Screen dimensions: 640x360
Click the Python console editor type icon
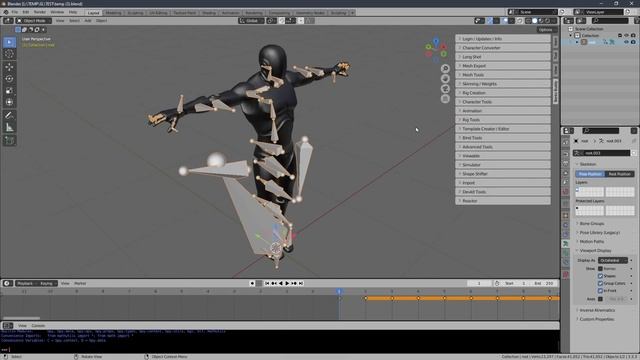click(7, 326)
